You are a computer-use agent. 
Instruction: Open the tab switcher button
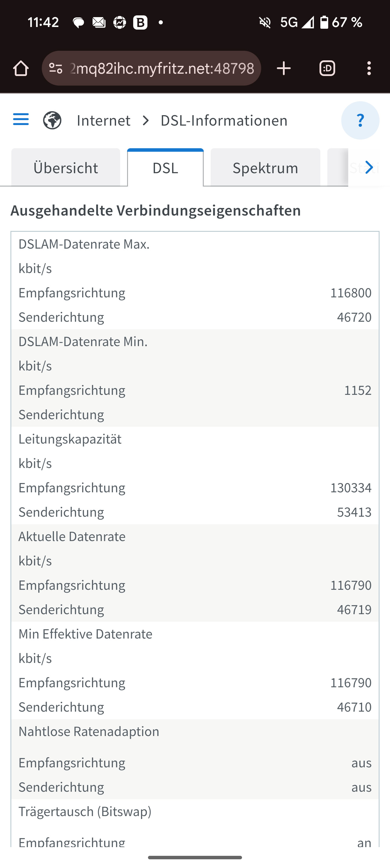(327, 68)
